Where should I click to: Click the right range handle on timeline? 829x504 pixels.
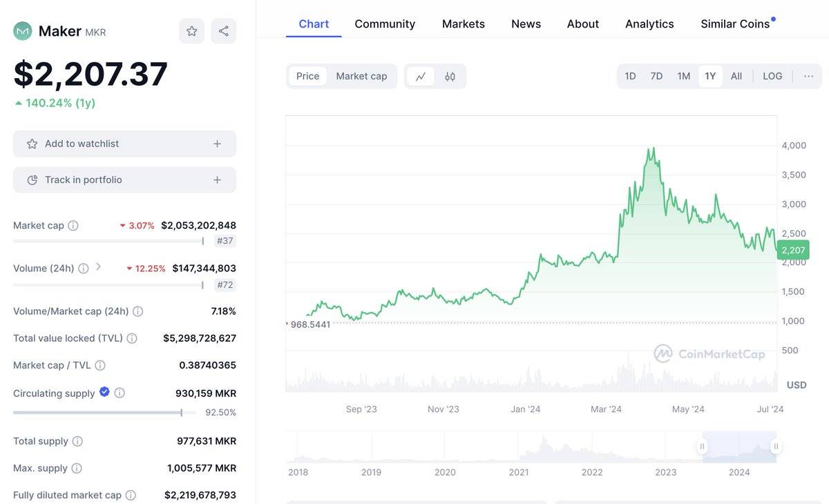pos(776,446)
